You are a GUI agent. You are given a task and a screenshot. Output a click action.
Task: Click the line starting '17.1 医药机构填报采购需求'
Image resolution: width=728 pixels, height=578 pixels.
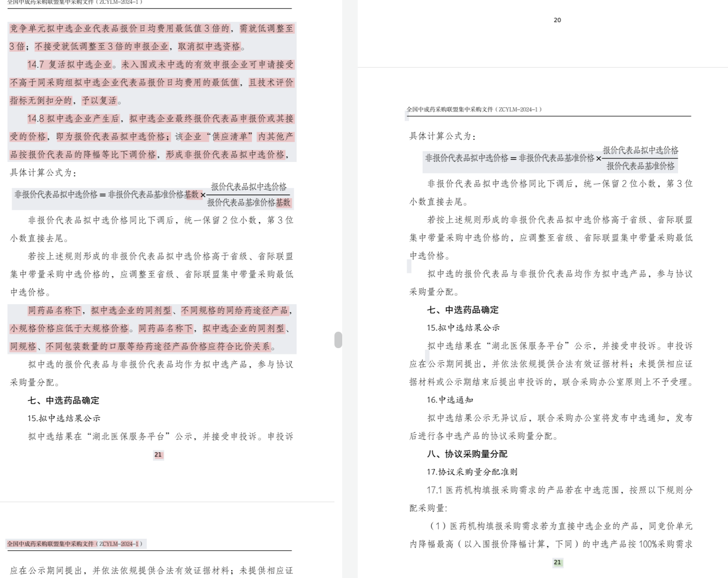[560, 490]
